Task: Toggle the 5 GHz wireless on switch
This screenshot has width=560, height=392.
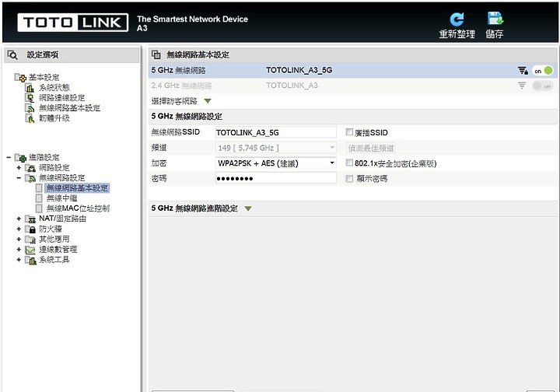Action: [x=543, y=71]
